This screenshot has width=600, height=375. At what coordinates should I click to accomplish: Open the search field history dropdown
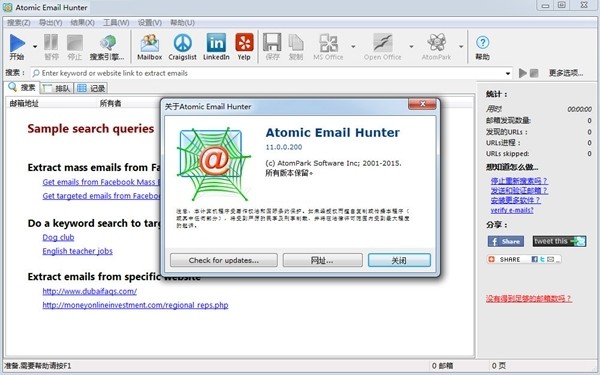point(508,73)
